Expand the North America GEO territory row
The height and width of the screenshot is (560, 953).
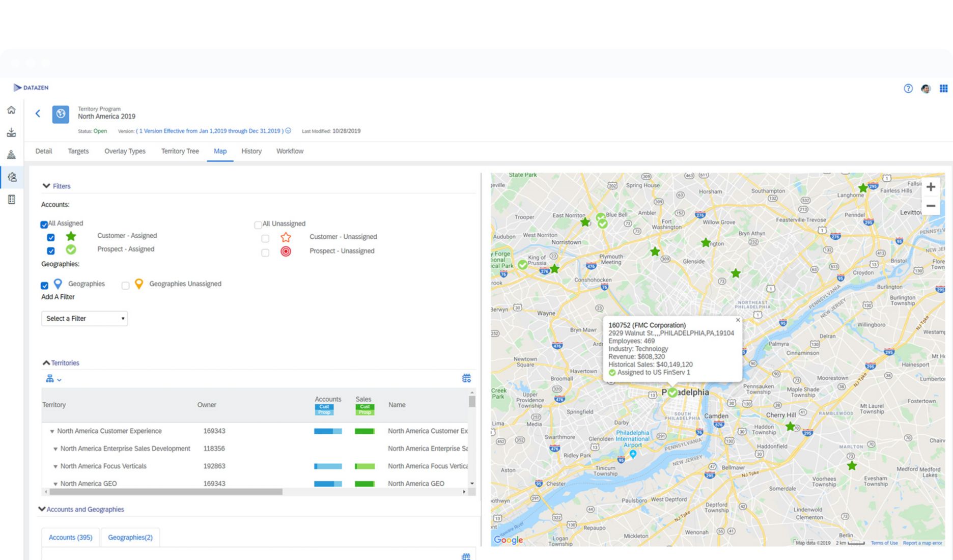click(55, 483)
